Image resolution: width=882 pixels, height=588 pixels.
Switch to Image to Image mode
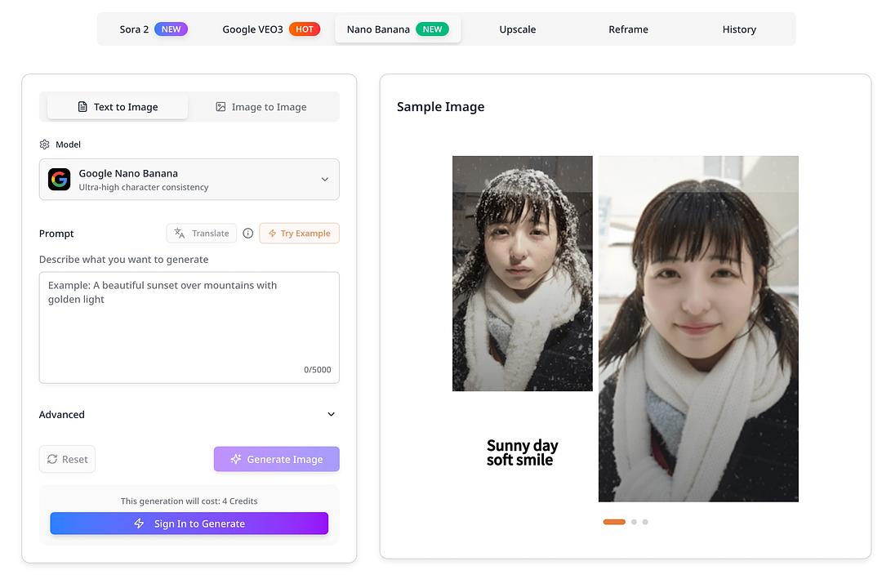click(x=261, y=106)
